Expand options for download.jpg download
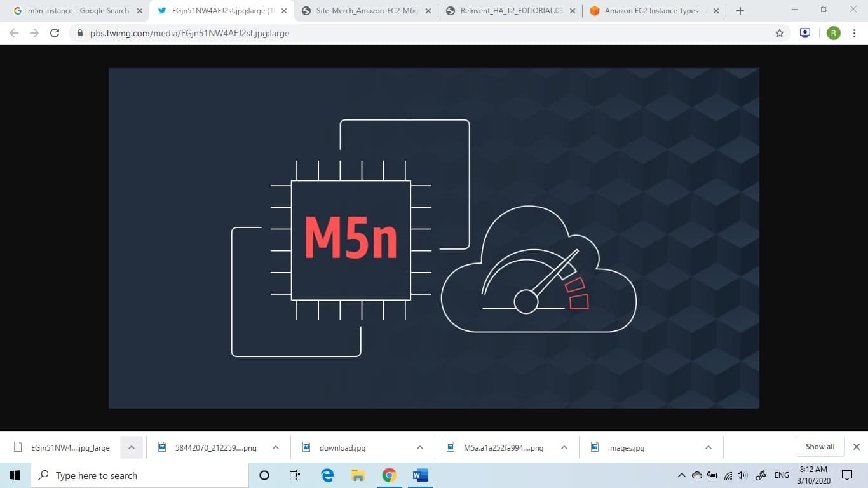This screenshot has height=488, width=868. (x=420, y=447)
